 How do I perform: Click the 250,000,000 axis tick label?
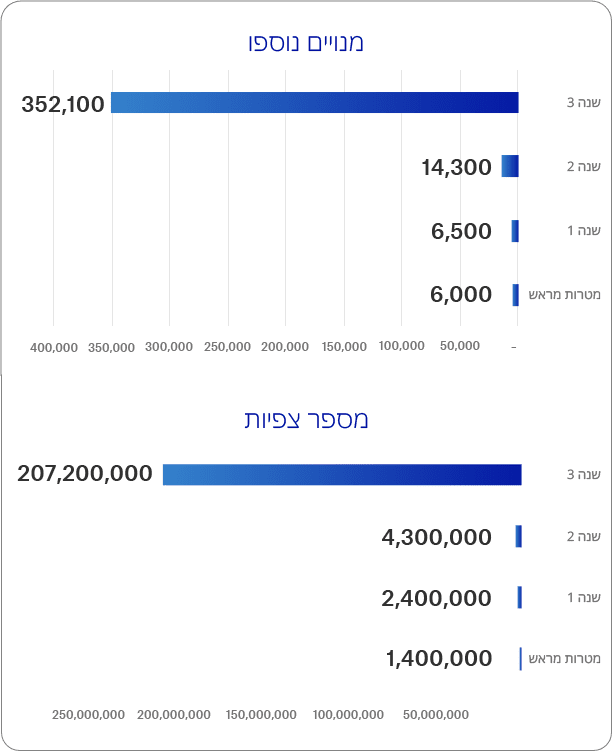pos(89,715)
